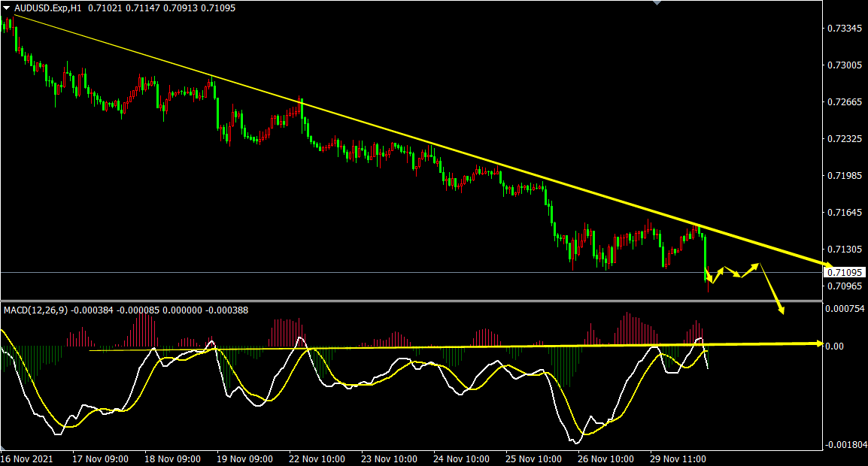Click the 16 Nov 2021 date label
The width and height of the screenshot is (868, 466).
(x=27, y=458)
